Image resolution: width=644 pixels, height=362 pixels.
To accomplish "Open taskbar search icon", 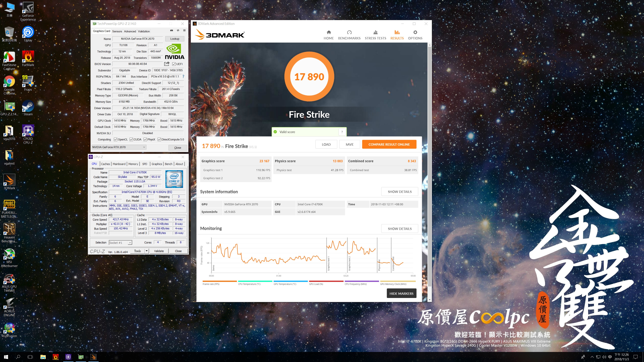I will pos(18,357).
